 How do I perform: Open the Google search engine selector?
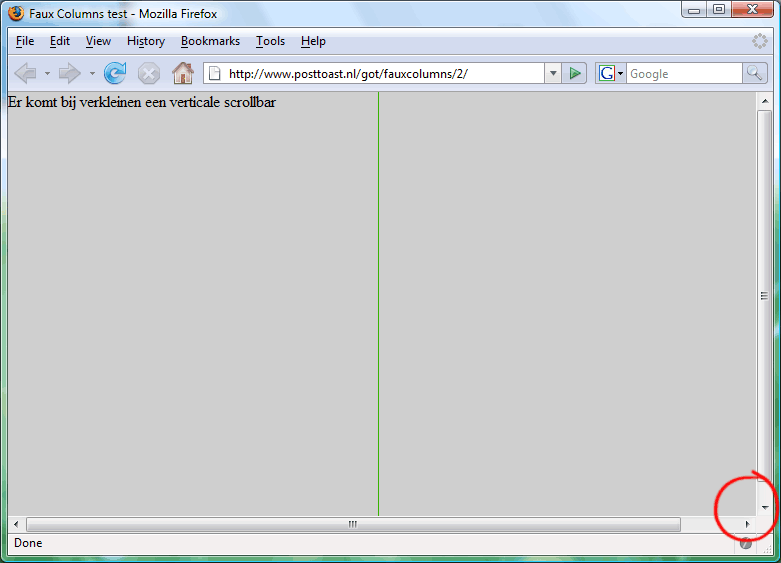click(x=611, y=74)
